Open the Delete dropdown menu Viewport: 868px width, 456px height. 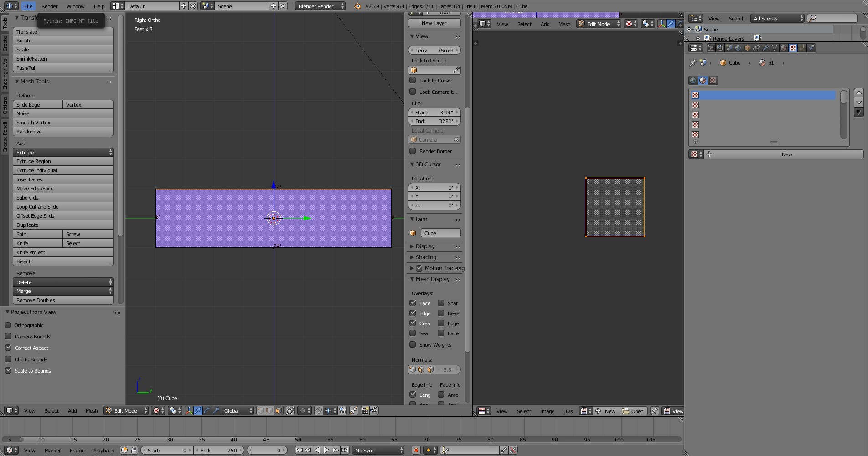tap(63, 282)
